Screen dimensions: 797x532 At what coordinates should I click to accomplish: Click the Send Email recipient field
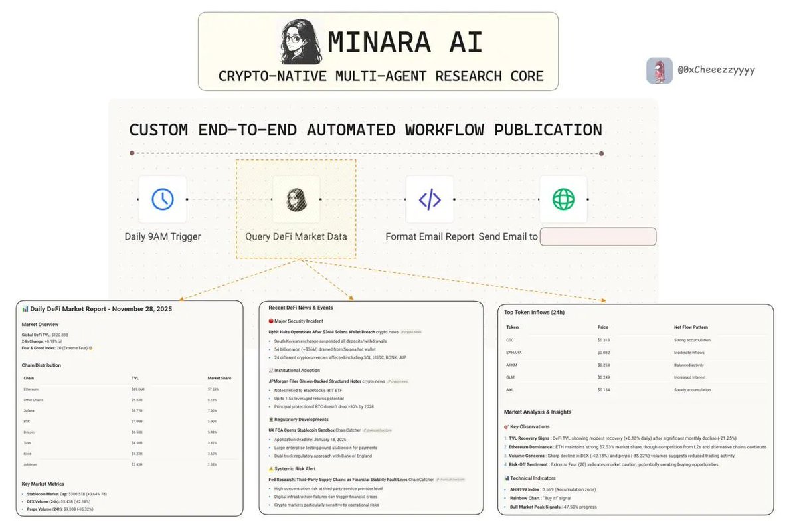point(598,236)
